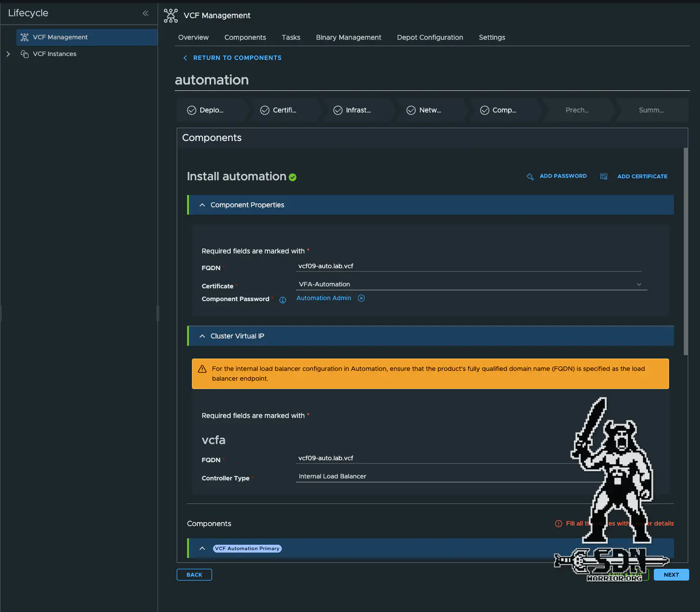Switch to the Binary Management tab
700x612 pixels.
coord(348,37)
